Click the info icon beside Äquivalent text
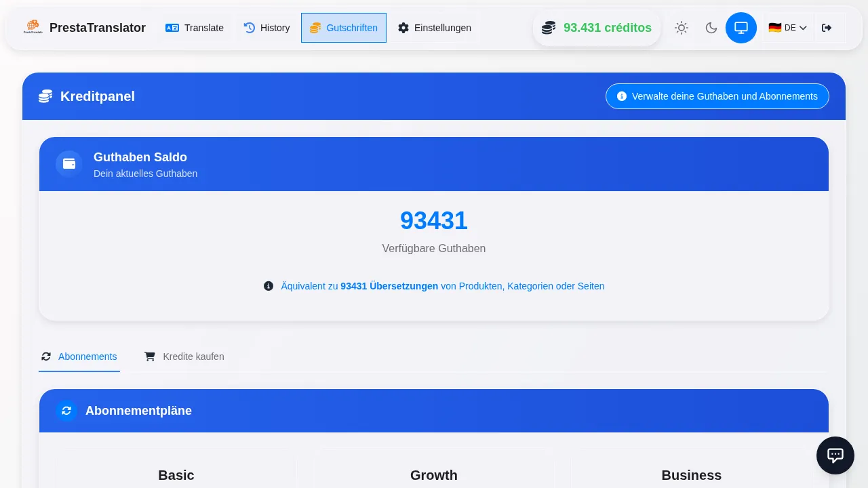The image size is (868, 488). [x=269, y=286]
